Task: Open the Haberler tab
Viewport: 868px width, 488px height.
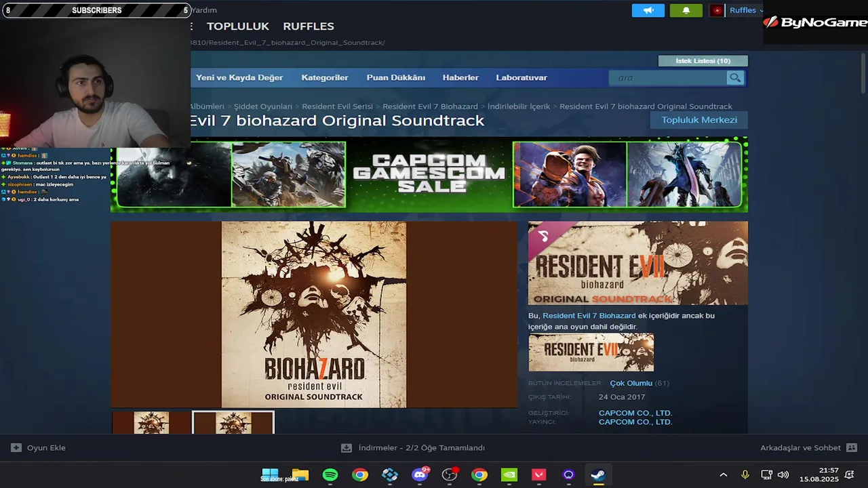Action: [460, 78]
